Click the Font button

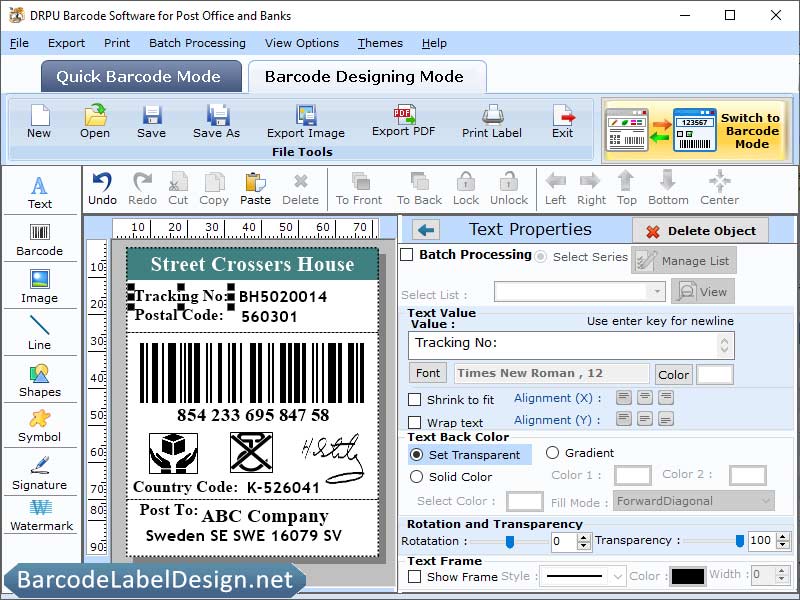(428, 373)
